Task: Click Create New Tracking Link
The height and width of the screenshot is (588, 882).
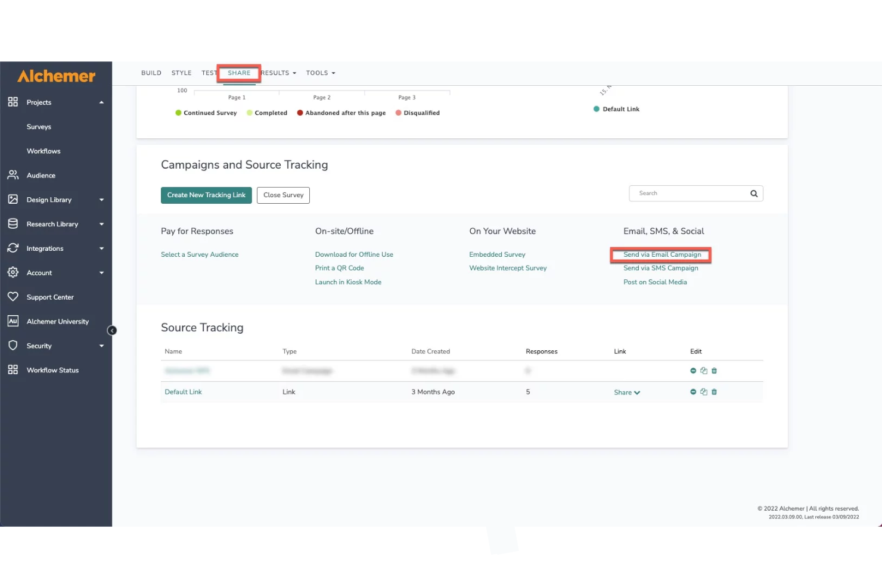Action: pos(206,195)
